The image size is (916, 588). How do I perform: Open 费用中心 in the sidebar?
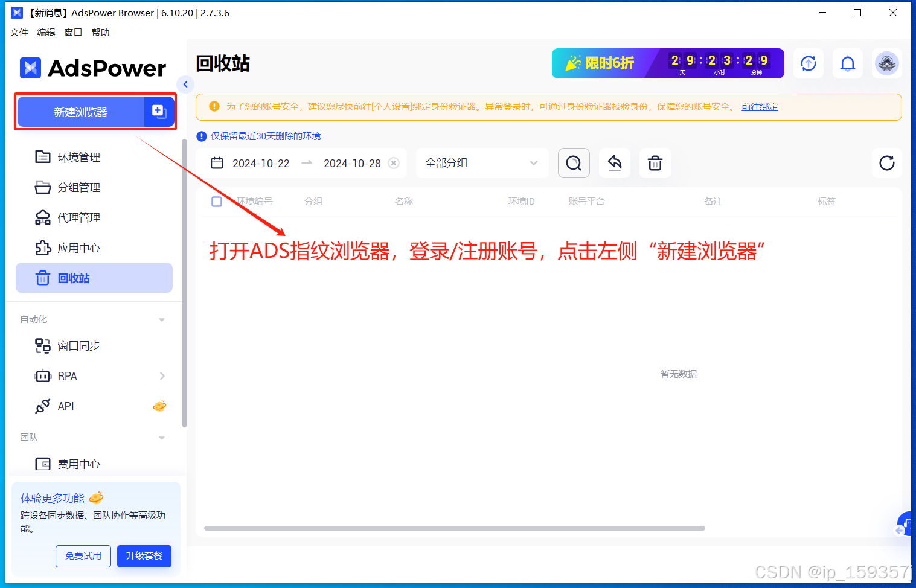[x=94, y=464]
